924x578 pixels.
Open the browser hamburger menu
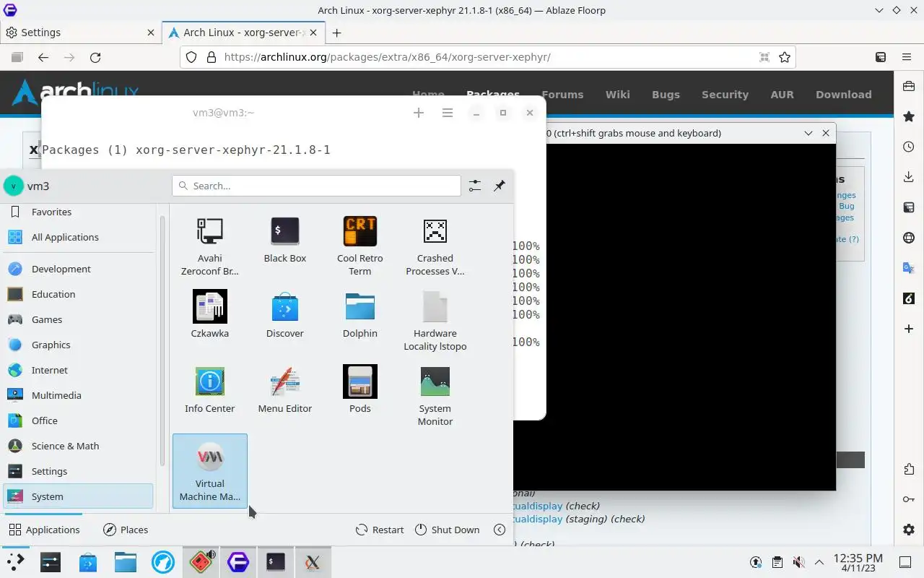(x=907, y=57)
